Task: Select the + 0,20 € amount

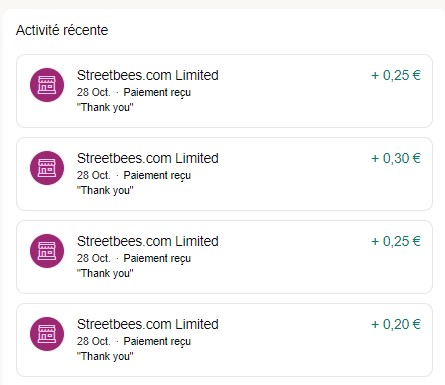Action: (396, 324)
